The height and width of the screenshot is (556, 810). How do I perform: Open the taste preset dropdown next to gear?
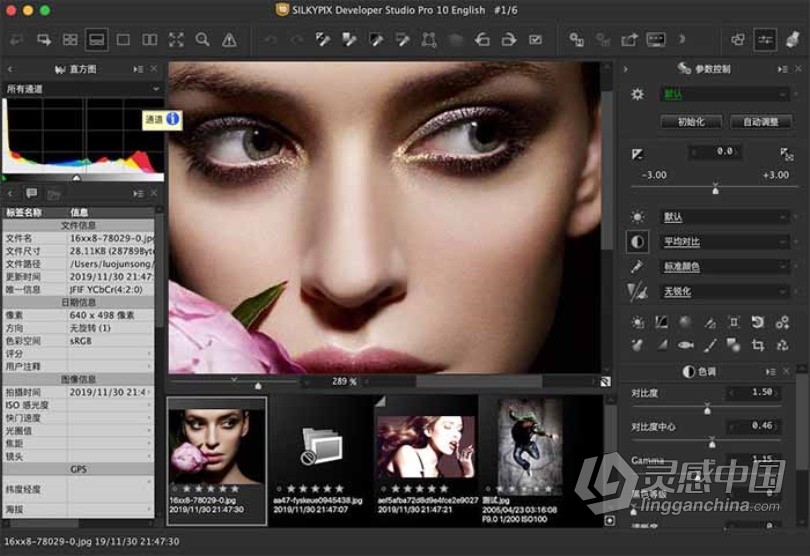click(x=724, y=95)
